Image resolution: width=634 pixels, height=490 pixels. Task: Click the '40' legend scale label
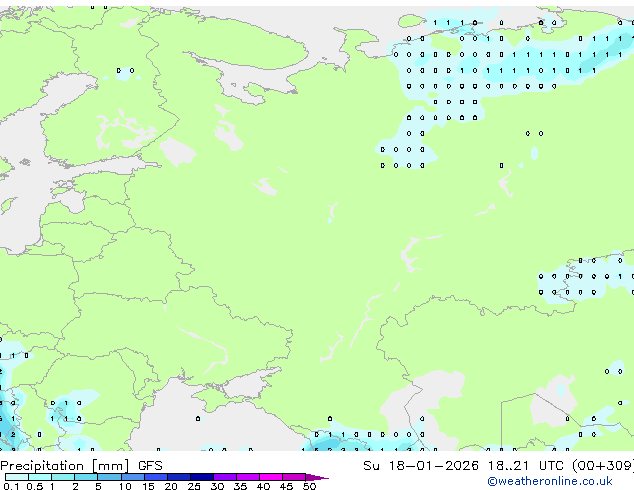(263, 486)
